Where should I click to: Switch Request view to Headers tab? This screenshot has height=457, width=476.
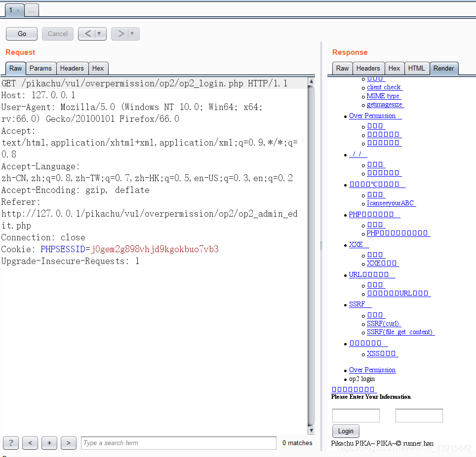[72, 68]
